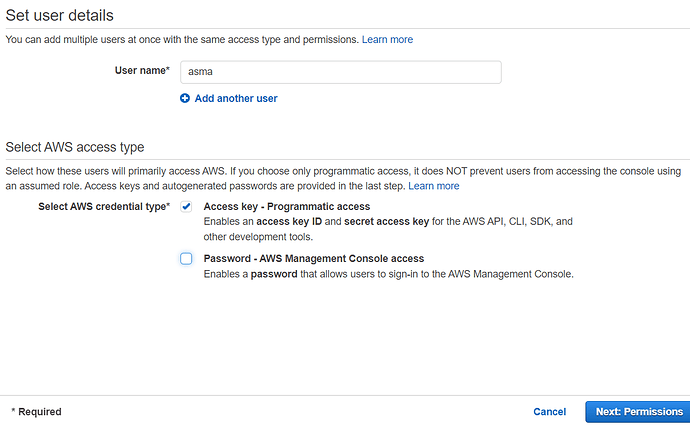Image resolution: width=690 pixels, height=425 pixels.
Task: Tick the Access key Programmatic access checkbox
Action: pyautogui.click(x=186, y=206)
